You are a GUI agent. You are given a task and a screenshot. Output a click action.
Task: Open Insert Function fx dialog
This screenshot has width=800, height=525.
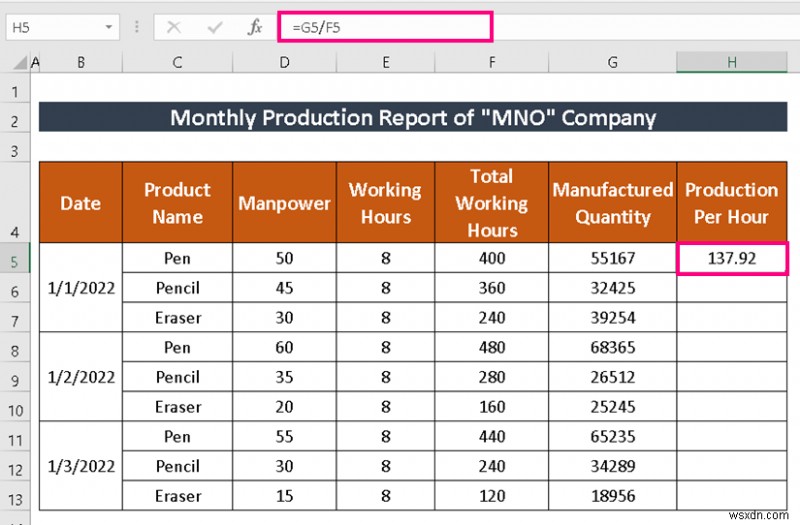pyautogui.click(x=255, y=27)
